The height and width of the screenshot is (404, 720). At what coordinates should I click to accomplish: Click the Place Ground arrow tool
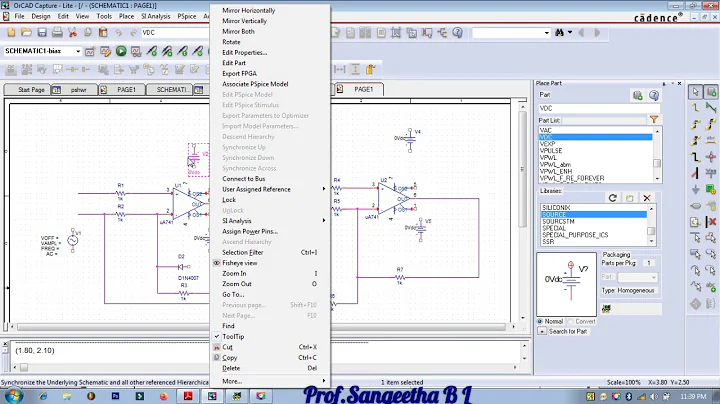(x=695, y=189)
